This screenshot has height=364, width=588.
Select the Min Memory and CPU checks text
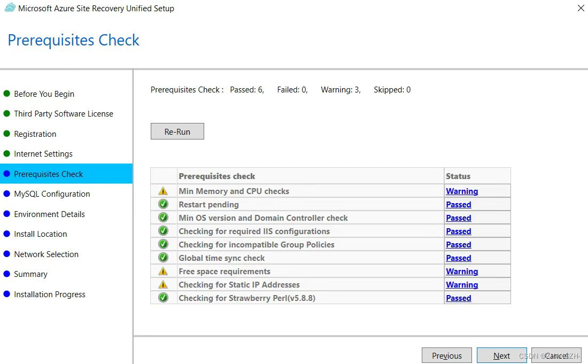point(234,191)
